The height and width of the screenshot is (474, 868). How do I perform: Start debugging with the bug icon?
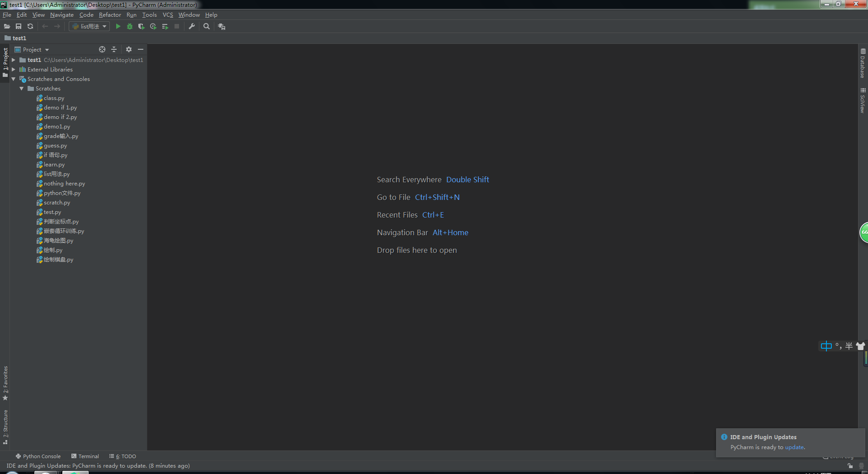coord(130,27)
